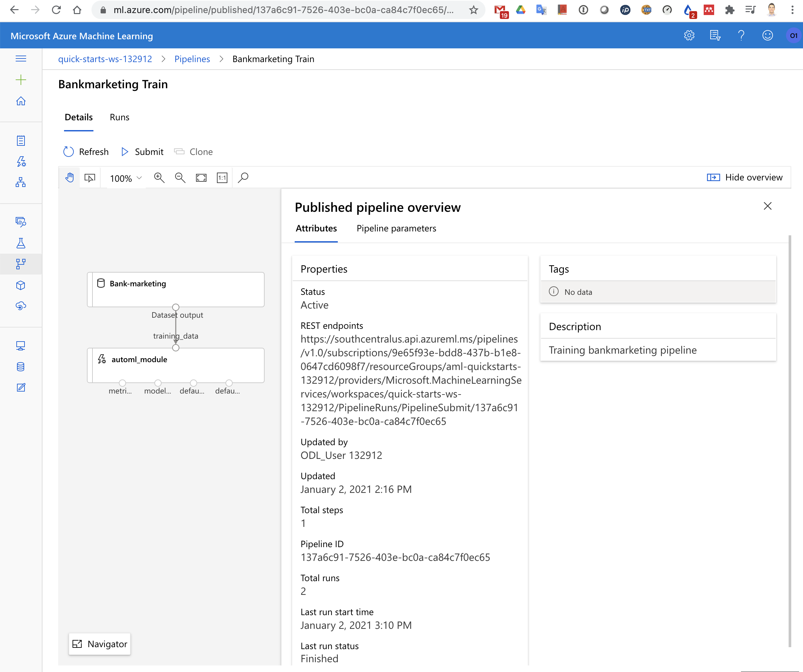The height and width of the screenshot is (672, 803).
Task: Open the canvas search tool
Action: (243, 178)
